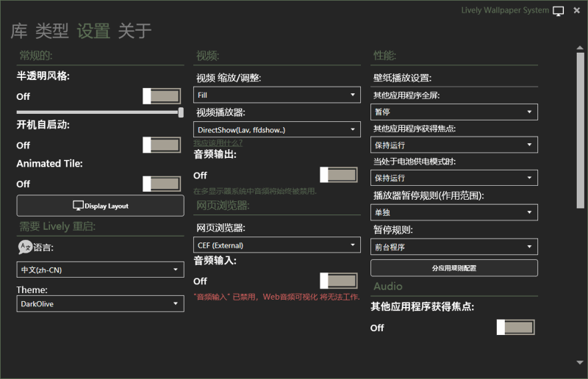Click the 在多显示器系统中音频将始终被禁用 note
This screenshot has height=379, width=588.
click(x=255, y=191)
